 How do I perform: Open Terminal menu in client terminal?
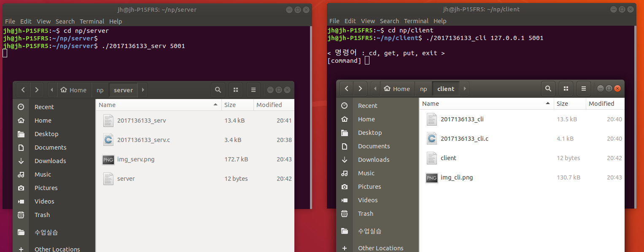click(x=416, y=21)
